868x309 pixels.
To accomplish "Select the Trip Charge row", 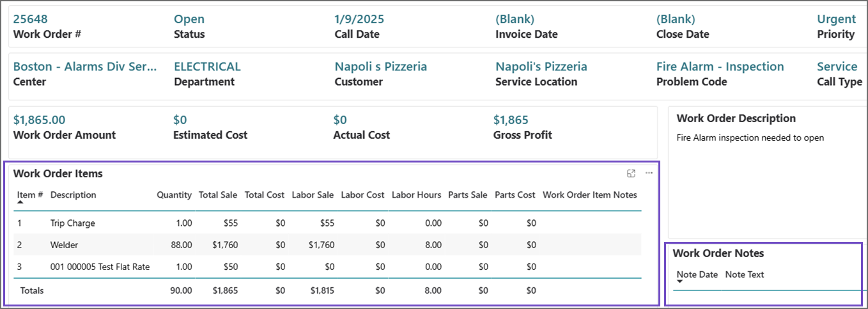I will point(72,223).
